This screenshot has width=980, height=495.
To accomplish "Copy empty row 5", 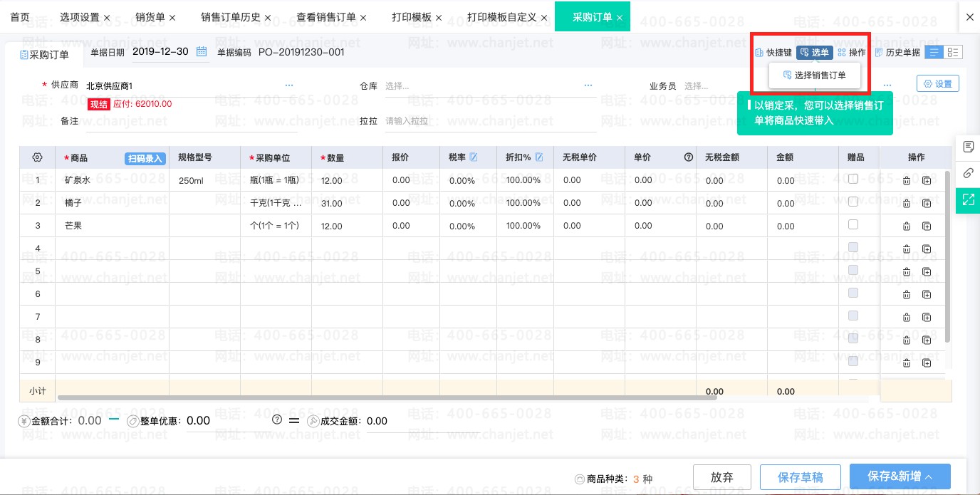I will click(x=927, y=272).
